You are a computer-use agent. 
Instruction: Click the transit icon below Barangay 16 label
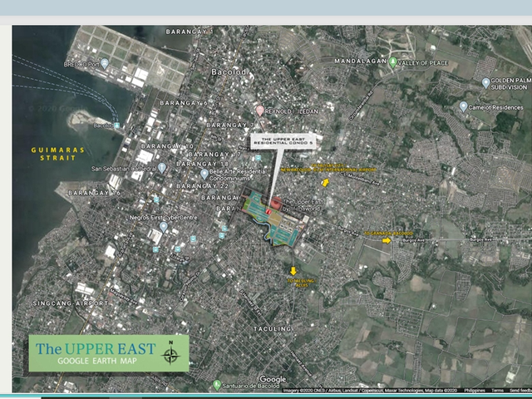click(156, 199)
